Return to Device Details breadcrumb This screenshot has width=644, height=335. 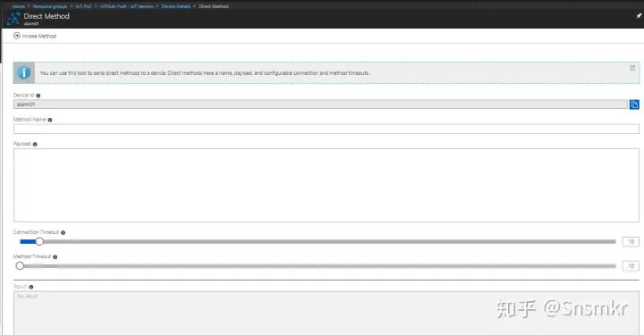(176, 6)
